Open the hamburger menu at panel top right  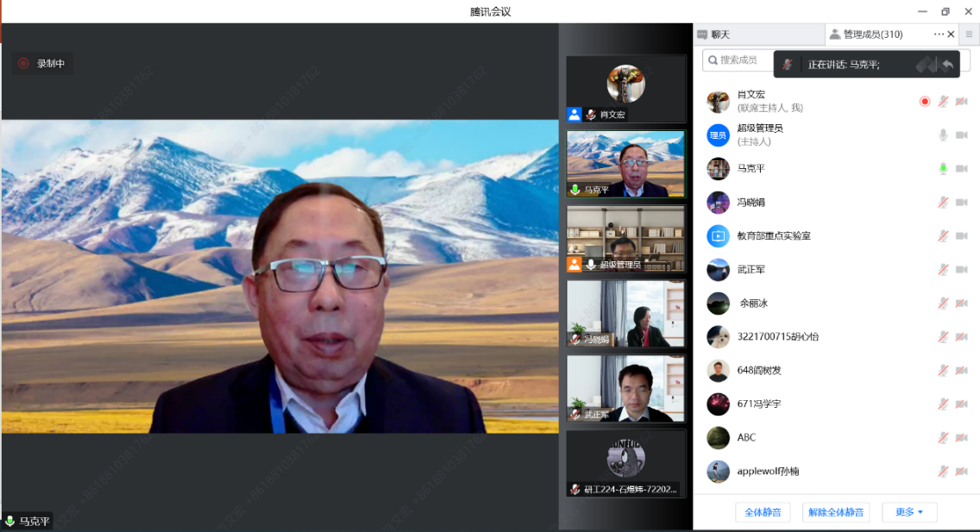point(969,34)
